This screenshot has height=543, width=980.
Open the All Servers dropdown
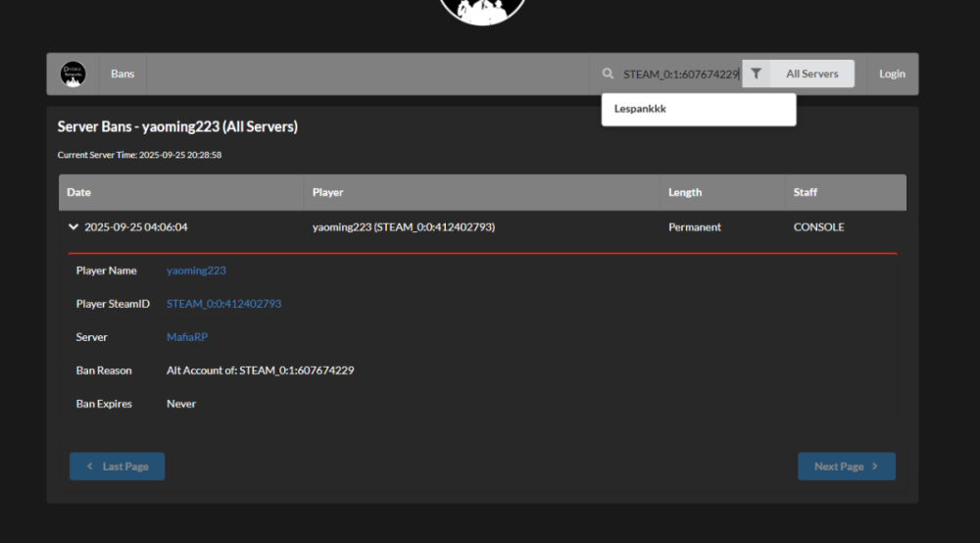point(811,74)
